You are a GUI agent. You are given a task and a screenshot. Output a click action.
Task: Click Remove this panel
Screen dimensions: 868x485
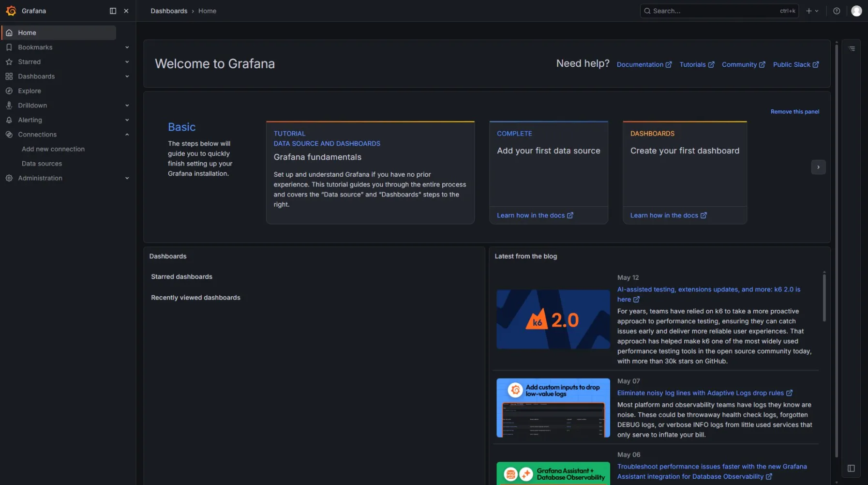795,111
